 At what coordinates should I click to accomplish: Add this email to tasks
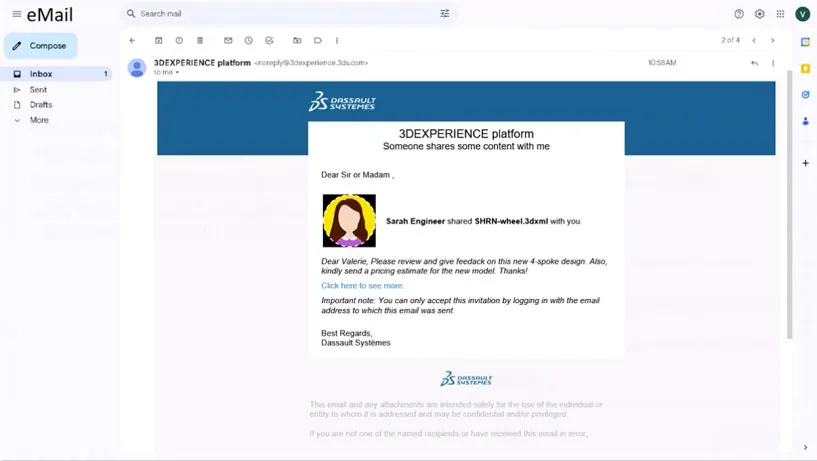click(x=269, y=40)
